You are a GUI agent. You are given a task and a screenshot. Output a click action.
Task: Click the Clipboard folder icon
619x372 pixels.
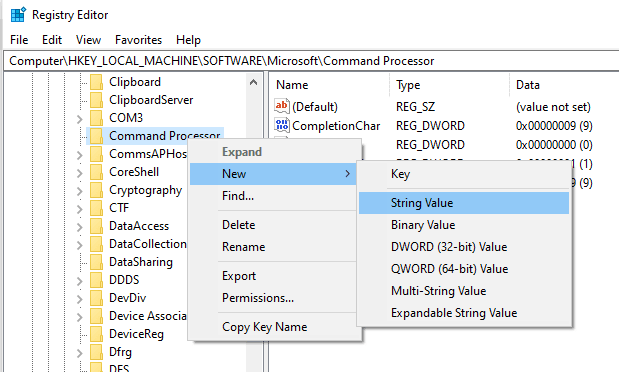pyautogui.click(x=96, y=82)
